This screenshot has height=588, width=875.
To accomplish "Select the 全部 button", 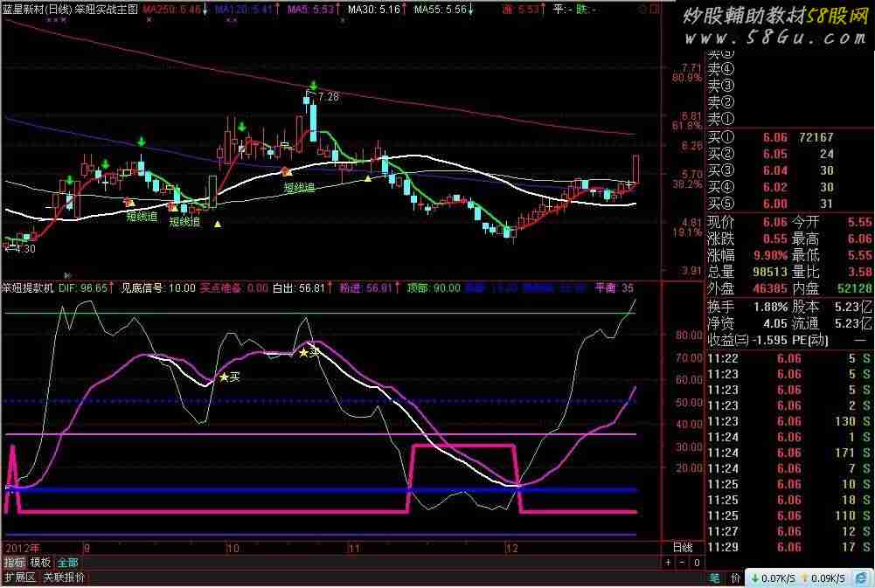I will (x=68, y=563).
